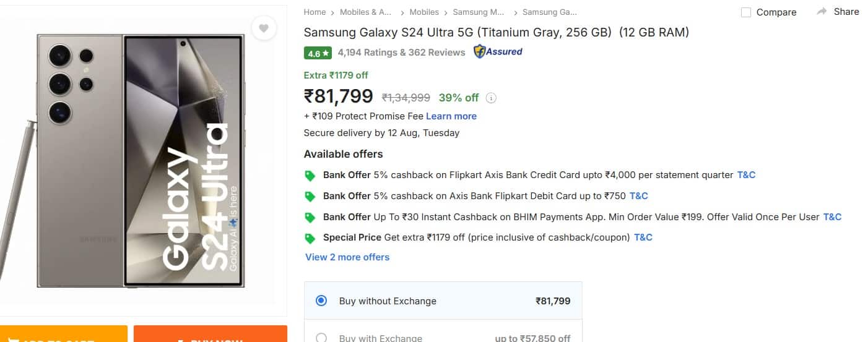Screen dimensions: 868x342
Task: Click the Special Price offer tag icon
Action: click(310, 238)
